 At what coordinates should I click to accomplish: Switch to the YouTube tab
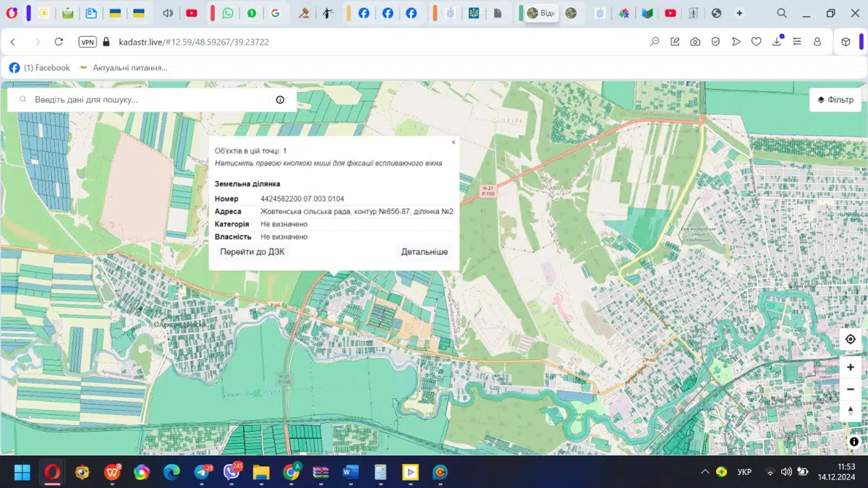point(191,13)
